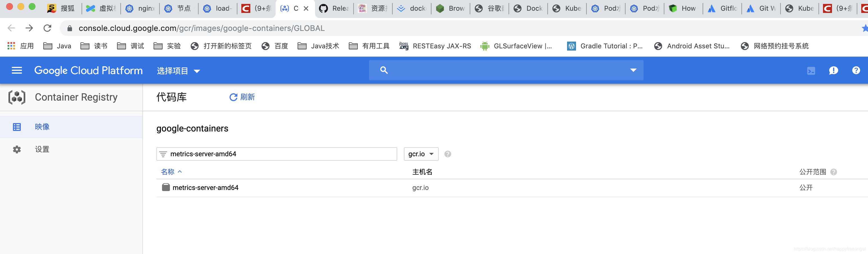
Task: Open 有用工具 bookmark folder
Action: point(369,46)
